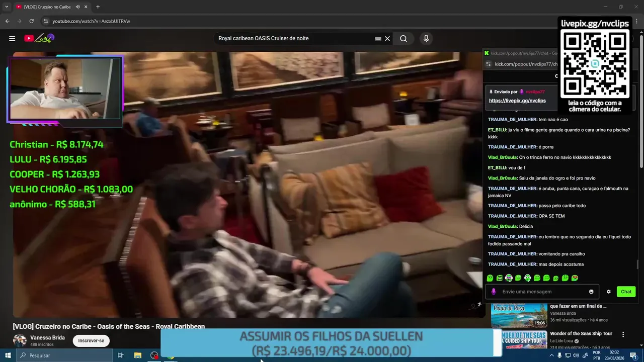The image size is (644, 362).
Task: Open on-screen keyboard icon in search box
Action: 378,39
